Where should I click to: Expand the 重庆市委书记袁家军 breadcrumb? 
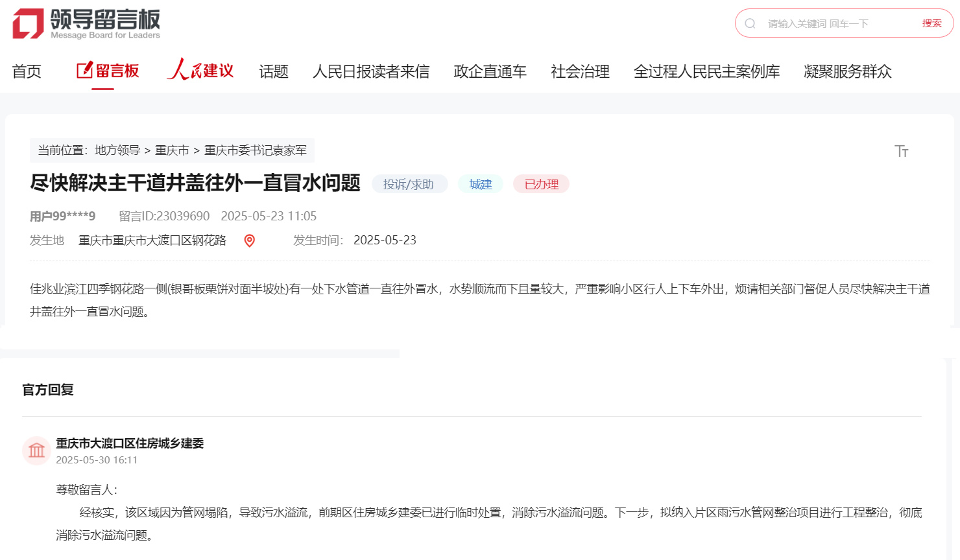tap(256, 150)
